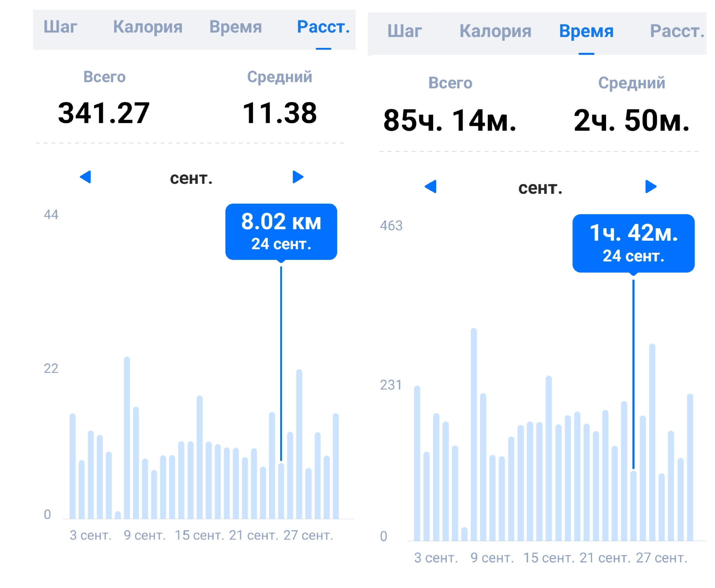The width and height of the screenshot is (715, 588).
Task: Switch to Калория tab in left panel
Action: coord(148,27)
